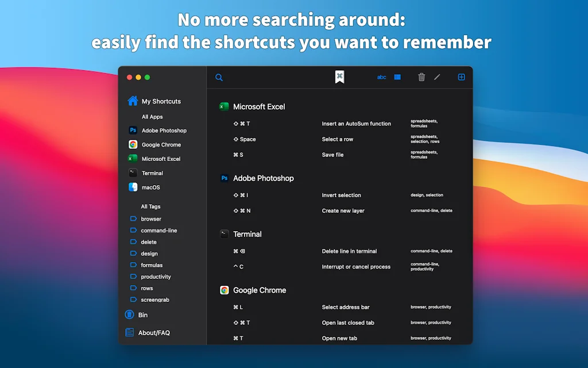The image size is (588, 368).
Task: Toggle the grouped list view button
Action: pyautogui.click(x=397, y=77)
